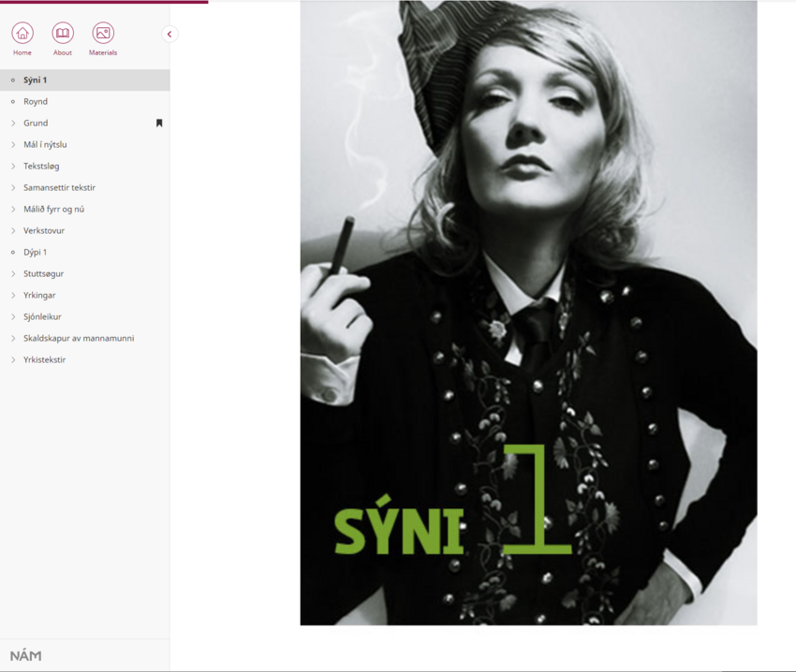
Task: Click the bookmark icon next to Grund
Action: click(159, 123)
